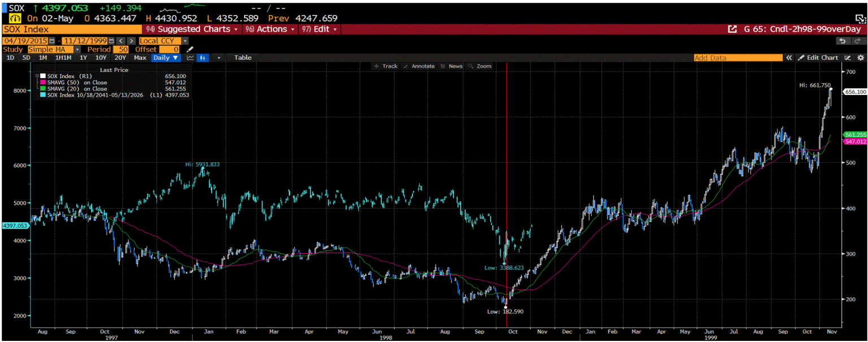Select the candlestick chart icon

[x=202, y=58]
